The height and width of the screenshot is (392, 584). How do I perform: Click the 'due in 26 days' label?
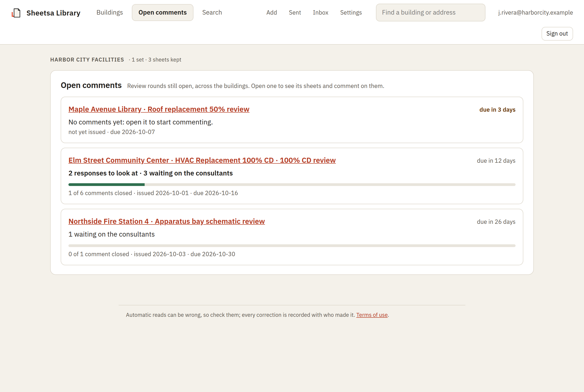point(496,222)
